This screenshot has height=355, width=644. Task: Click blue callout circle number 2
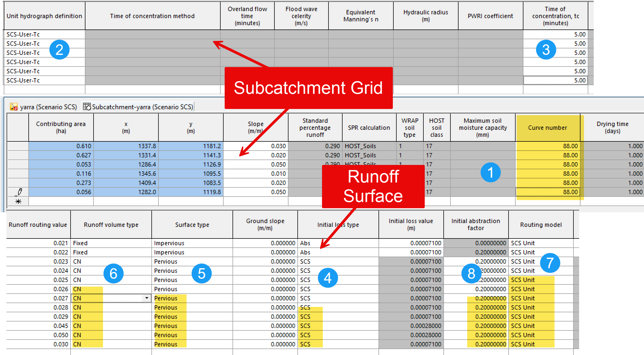59,50
